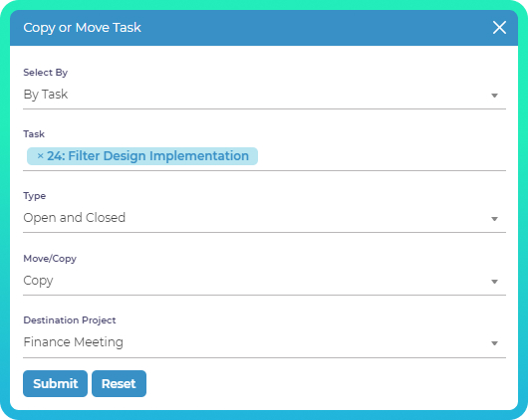Click the Copy or Move Task title

click(82, 28)
